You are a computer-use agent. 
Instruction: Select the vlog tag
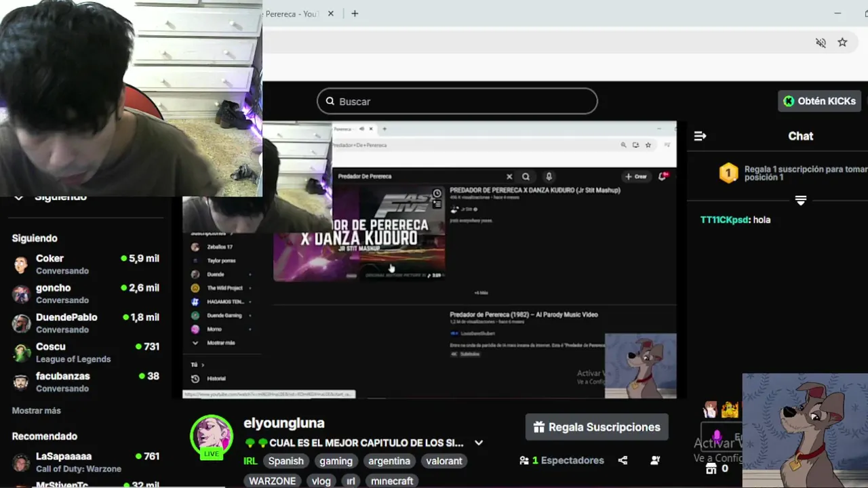[321, 481]
